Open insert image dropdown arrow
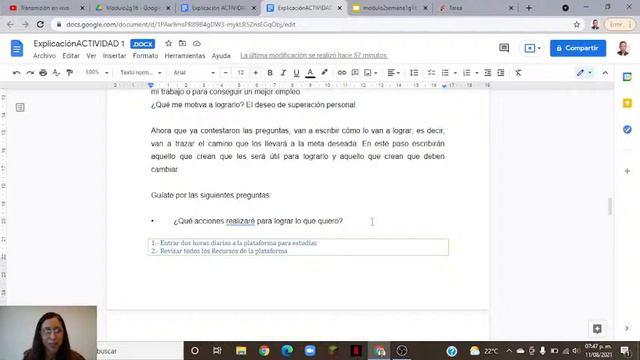This screenshot has height=360, width=640. (376, 73)
